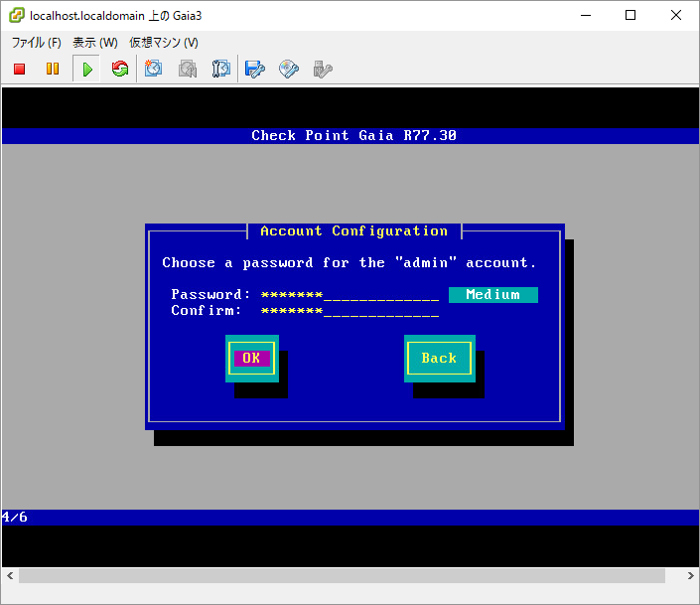Click the Password input field
Viewport: 700px width, 605px height.
pyautogui.click(x=350, y=295)
